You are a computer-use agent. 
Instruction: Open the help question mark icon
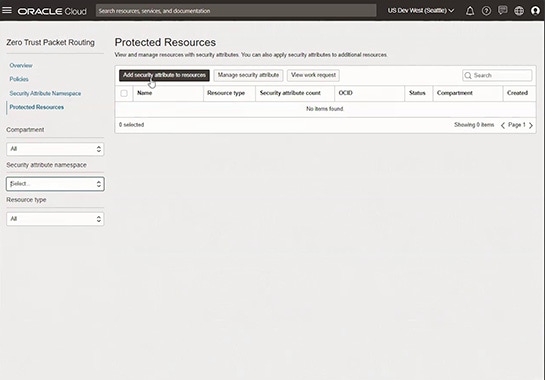pos(486,11)
